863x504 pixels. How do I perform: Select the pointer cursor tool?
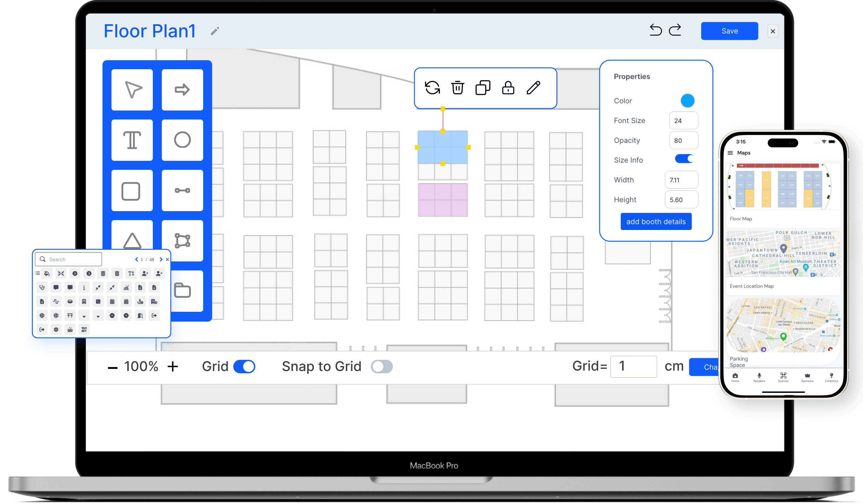click(x=132, y=90)
